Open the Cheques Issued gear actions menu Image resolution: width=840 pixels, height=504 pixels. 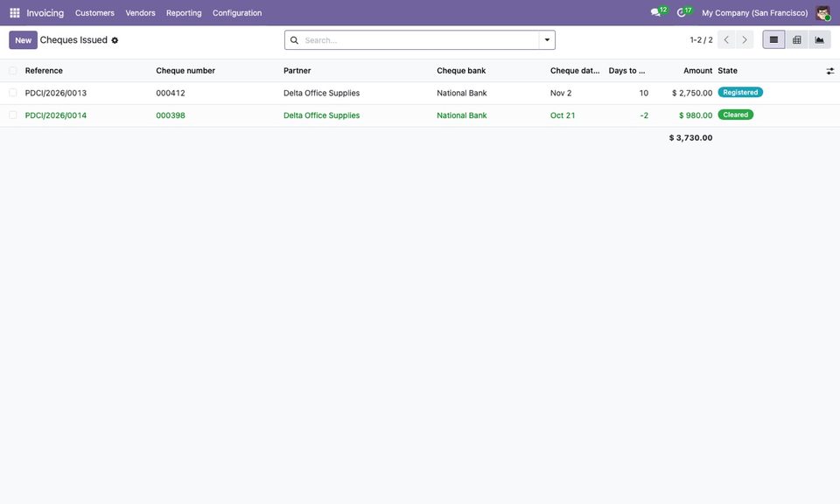coord(115,40)
